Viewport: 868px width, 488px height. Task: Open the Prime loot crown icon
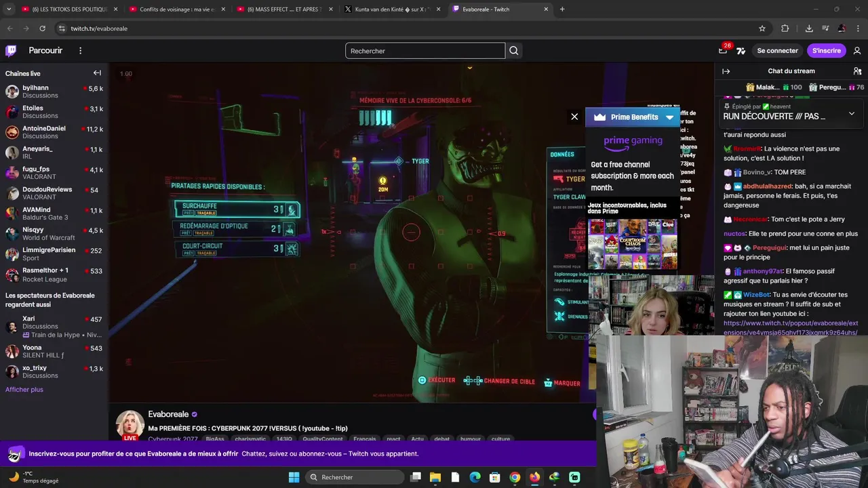tap(723, 51)
